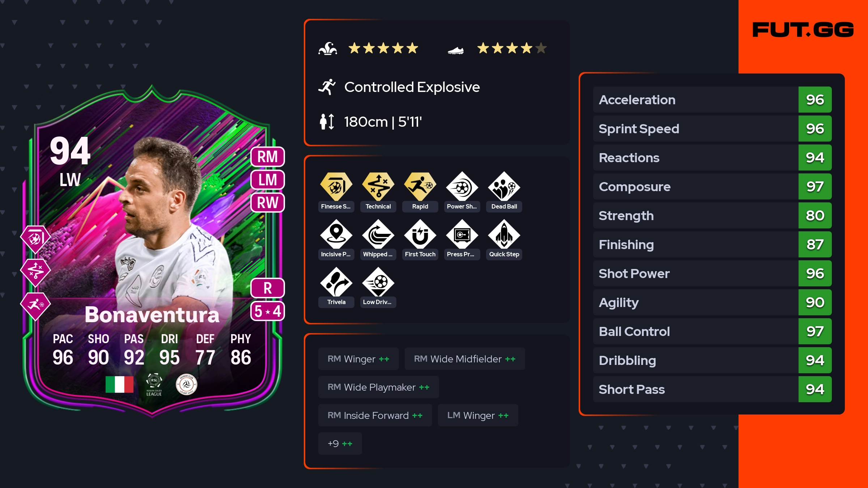Open the FUT.GG logo link
Image resolution: width=868 pixels, height=488 pixels.
[x=803, y=30]
